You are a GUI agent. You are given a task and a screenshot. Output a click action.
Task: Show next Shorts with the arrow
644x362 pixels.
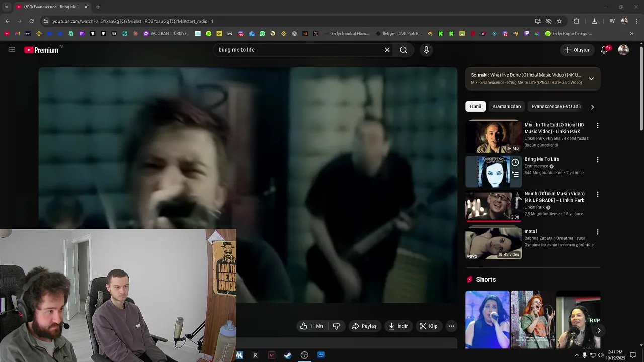click(599, 330)
